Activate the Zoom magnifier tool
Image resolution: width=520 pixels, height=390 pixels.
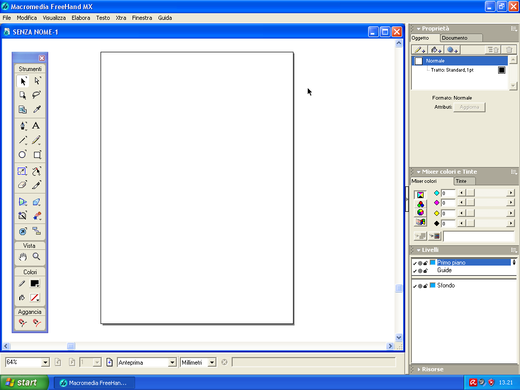click(36, 256)
